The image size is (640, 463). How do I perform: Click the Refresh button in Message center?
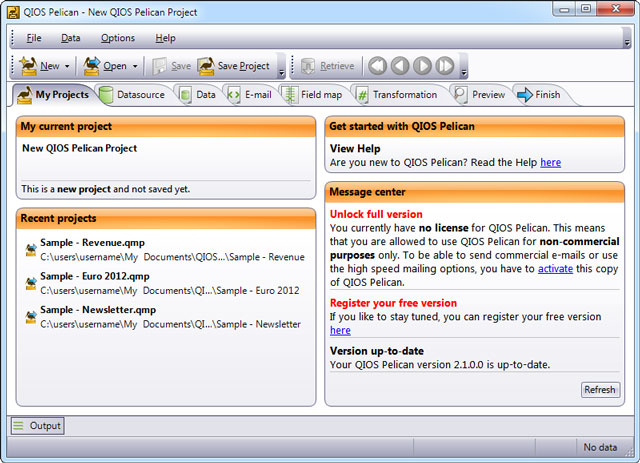point(600,390)
